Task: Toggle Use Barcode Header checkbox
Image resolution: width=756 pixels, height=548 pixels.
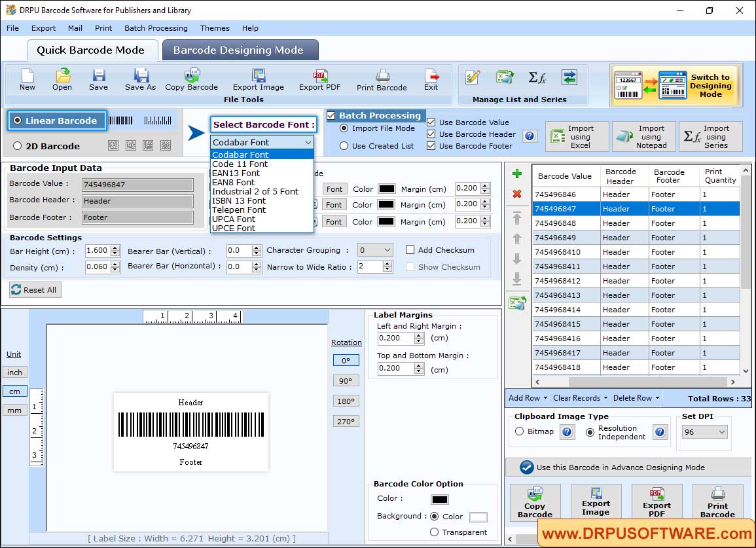Action: (431, 134)
